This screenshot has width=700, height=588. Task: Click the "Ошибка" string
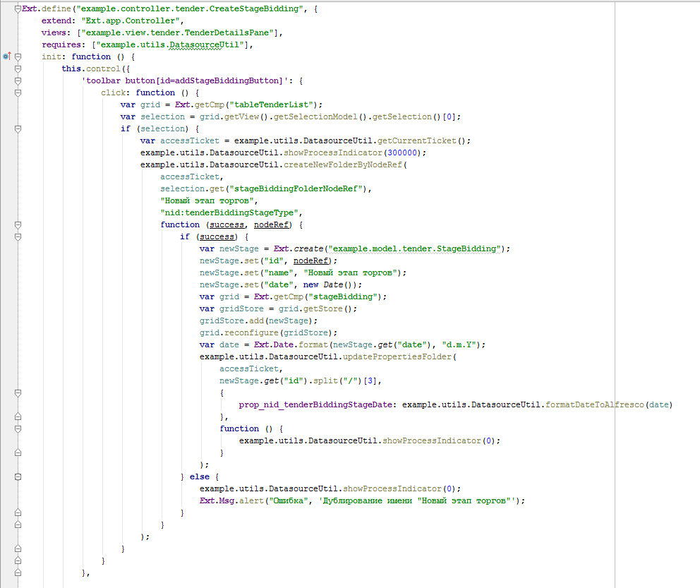[x=289, y=501]
